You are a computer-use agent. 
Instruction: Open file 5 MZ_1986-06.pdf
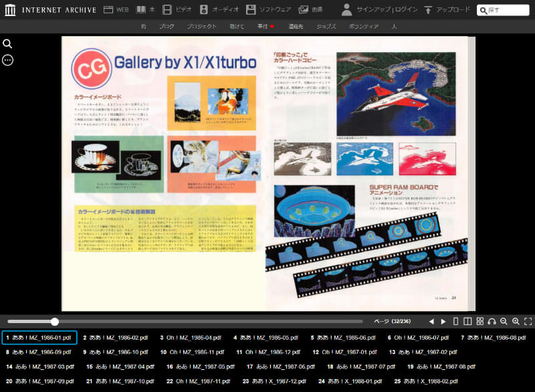coord(343,338)
